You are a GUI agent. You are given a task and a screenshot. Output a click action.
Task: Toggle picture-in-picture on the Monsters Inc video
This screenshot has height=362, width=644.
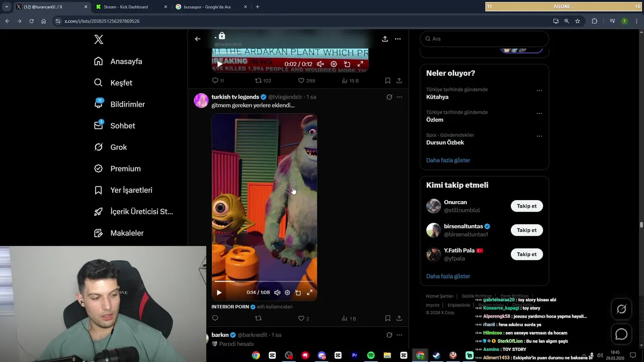coord(298,292)
